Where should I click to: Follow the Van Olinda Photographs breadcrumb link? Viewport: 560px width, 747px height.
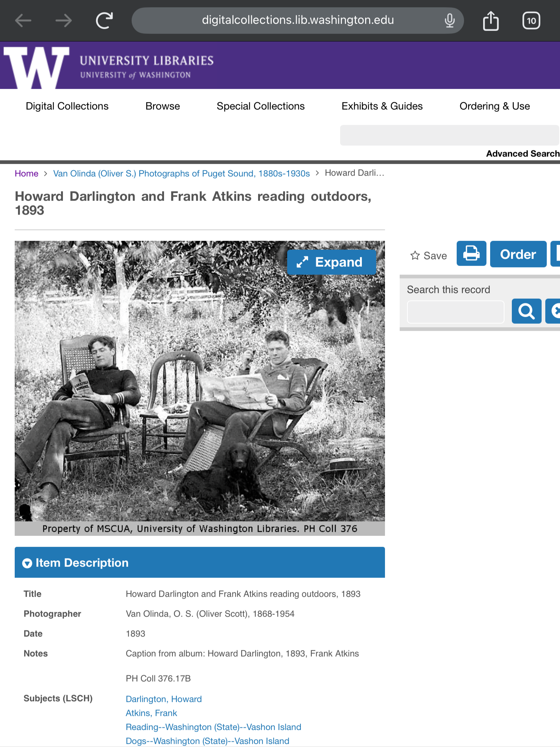182,174
